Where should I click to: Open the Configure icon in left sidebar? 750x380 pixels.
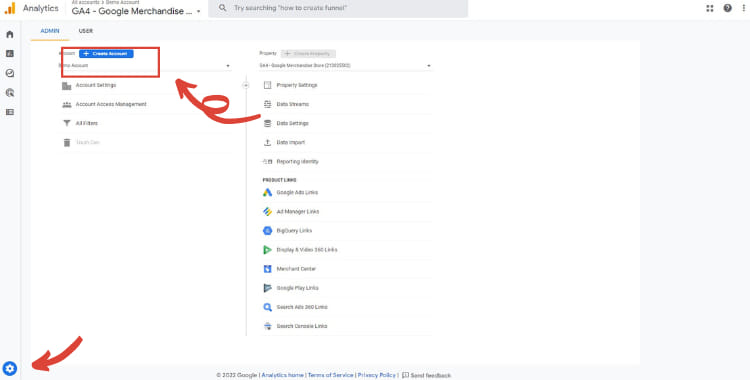(10, 112)
